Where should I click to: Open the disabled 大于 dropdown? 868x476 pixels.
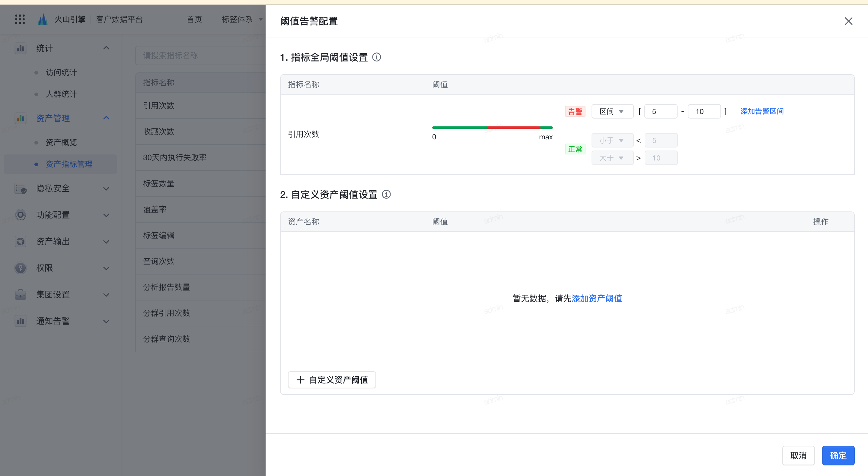[612, 158]
